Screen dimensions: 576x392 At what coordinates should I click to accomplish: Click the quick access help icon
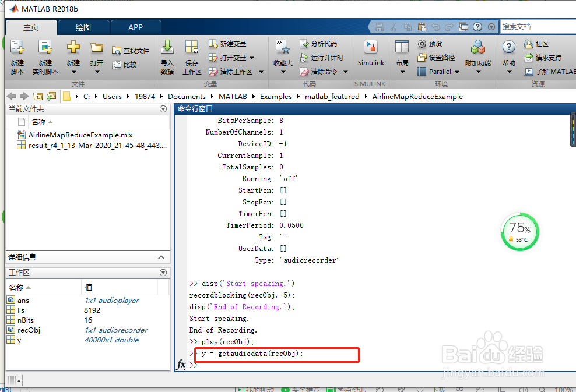pos(477,27)
